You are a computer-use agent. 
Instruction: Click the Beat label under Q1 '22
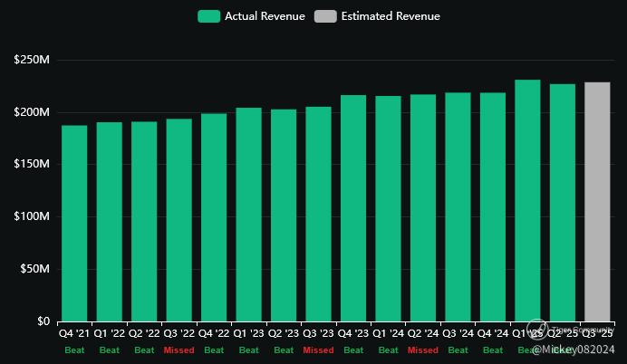click(x=109, y=350)
